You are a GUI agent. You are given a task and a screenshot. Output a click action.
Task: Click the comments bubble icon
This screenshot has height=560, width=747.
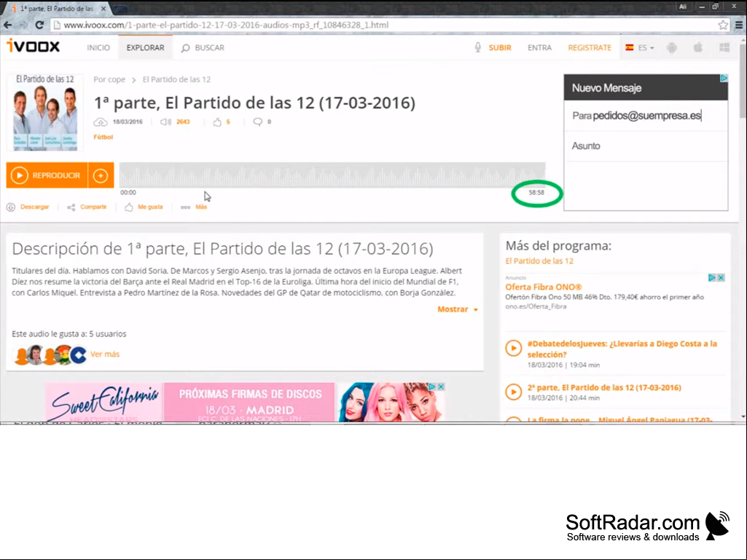257,122
